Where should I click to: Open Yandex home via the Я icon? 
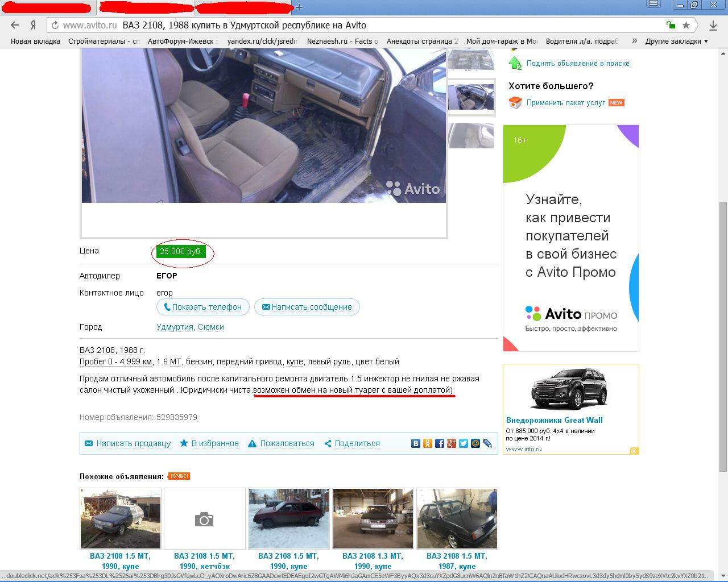coord(34,25)
